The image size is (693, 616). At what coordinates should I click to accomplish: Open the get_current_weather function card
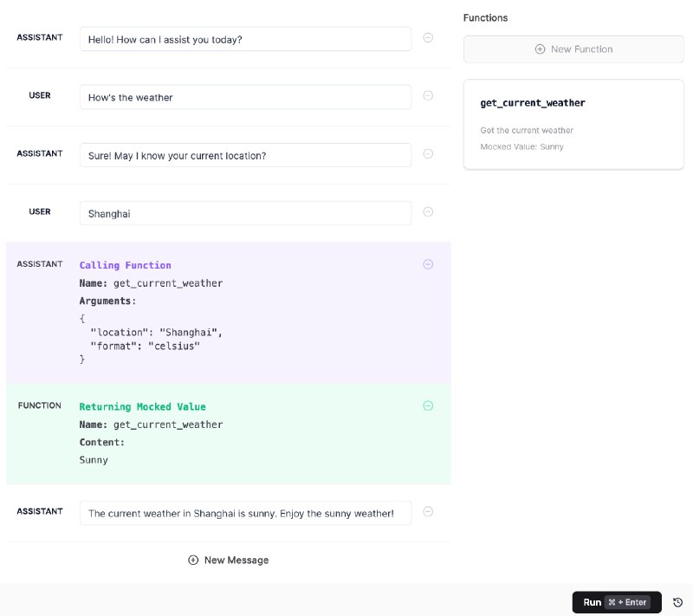[x=573, y=125]
